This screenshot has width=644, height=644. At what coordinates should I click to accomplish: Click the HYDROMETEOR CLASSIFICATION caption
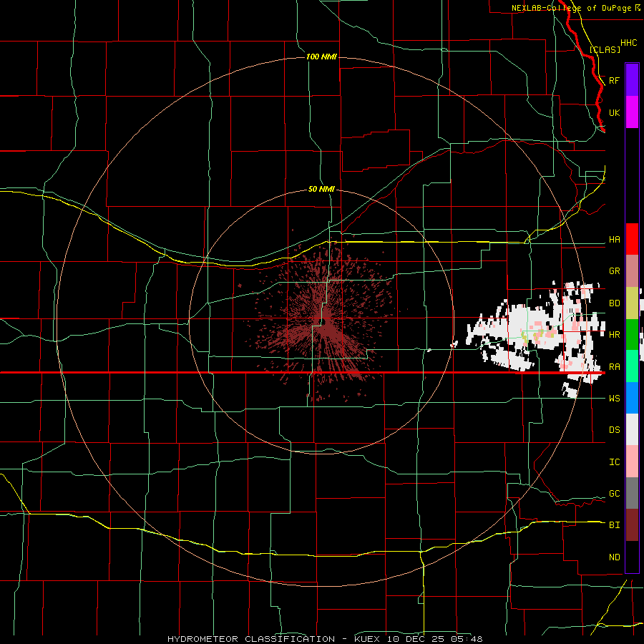coord(251,639)
